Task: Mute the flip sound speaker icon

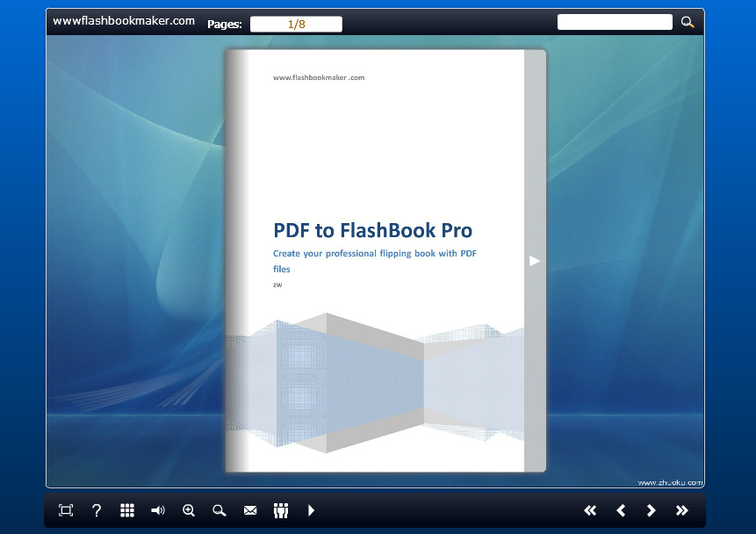Action: coord(158,510)
